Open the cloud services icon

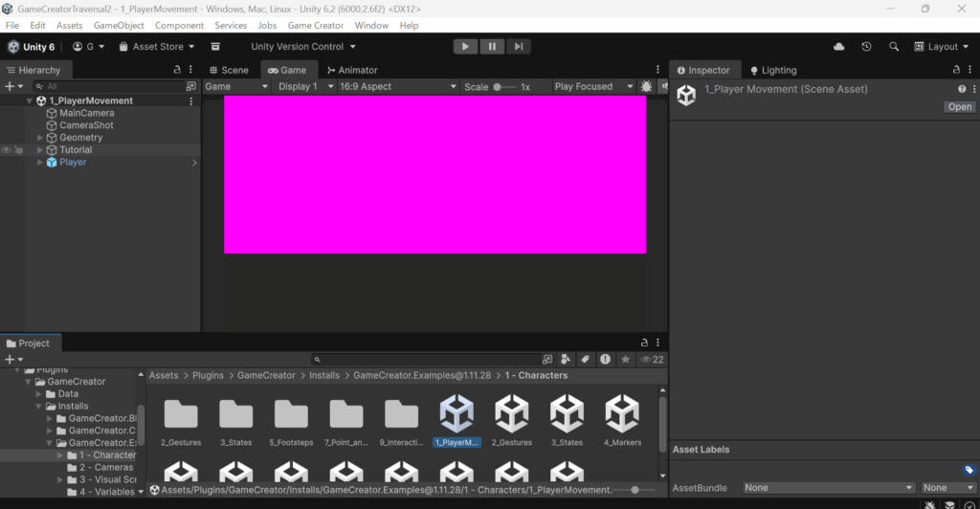coord(839,46)
